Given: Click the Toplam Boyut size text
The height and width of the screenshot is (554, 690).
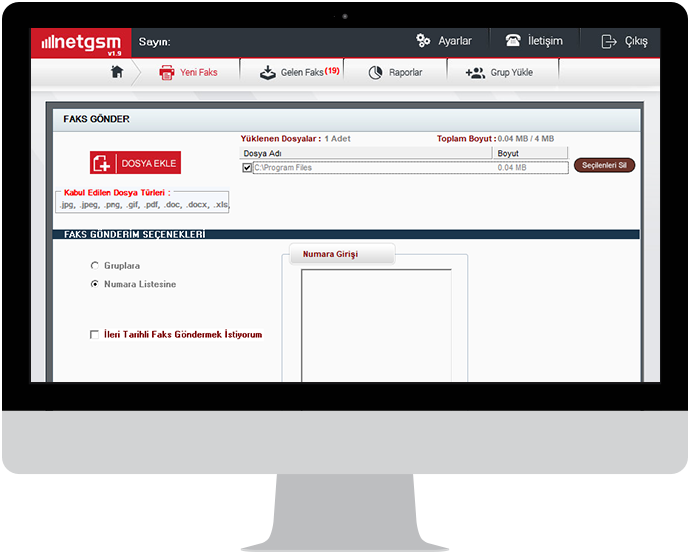Looking at the screenshot, I should [495, 139].
